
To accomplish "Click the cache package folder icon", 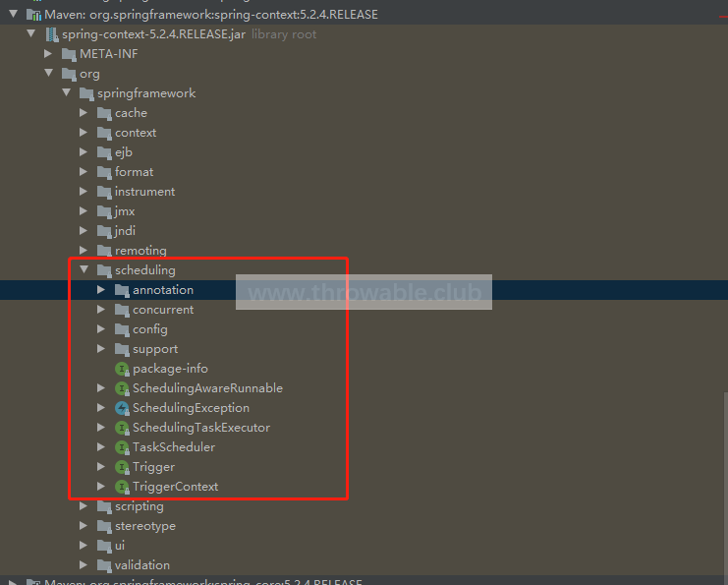I will click(x=104, y=113).
